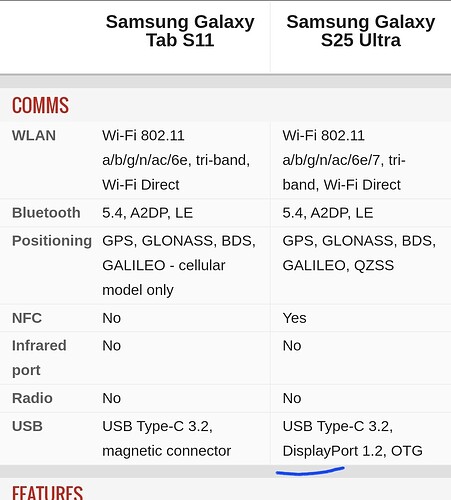Click S25 Ultra QZSS positioning value
Viewport: 451px width, 500px height.
click(359, 253)
